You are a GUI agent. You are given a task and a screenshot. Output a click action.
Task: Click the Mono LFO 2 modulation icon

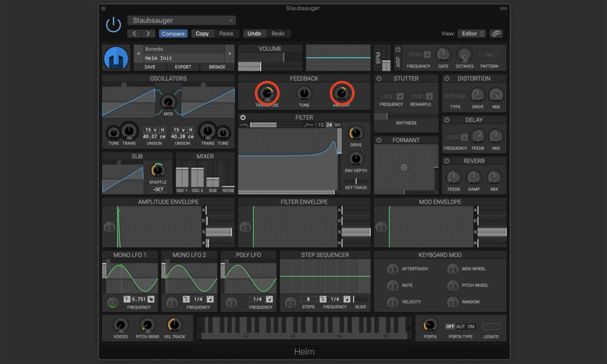[172, 304]
